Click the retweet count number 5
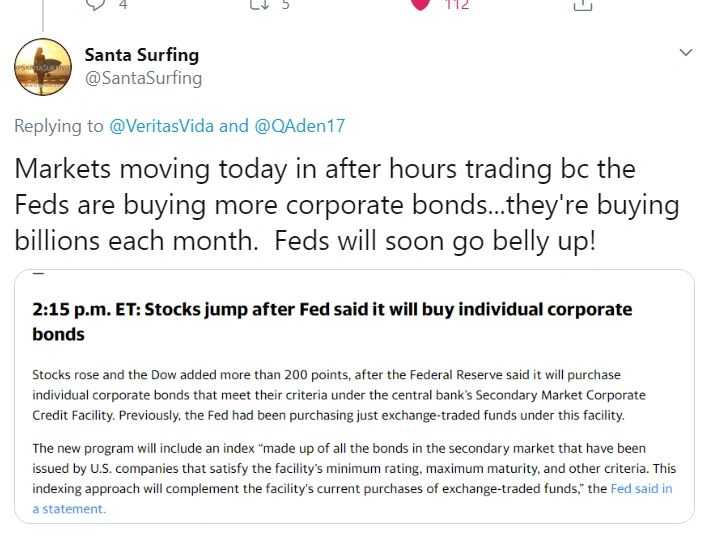The height and width of the screenshot is (542, 710). 285,4
